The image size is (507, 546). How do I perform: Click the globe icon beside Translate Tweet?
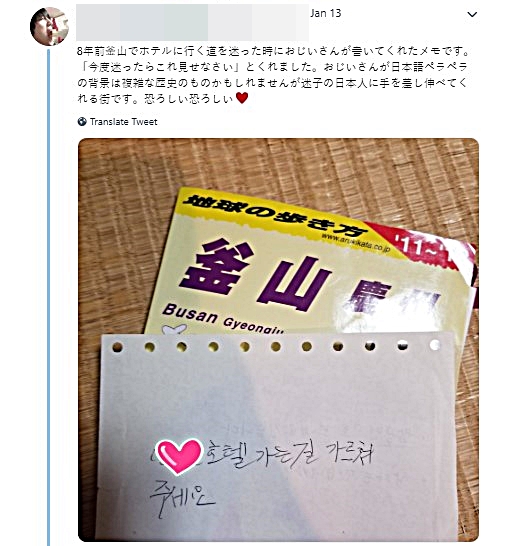[82, 122]
